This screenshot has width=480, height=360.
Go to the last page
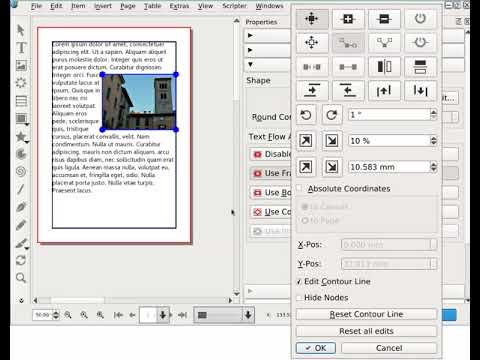pyautogui.click(x=182, y=315)
